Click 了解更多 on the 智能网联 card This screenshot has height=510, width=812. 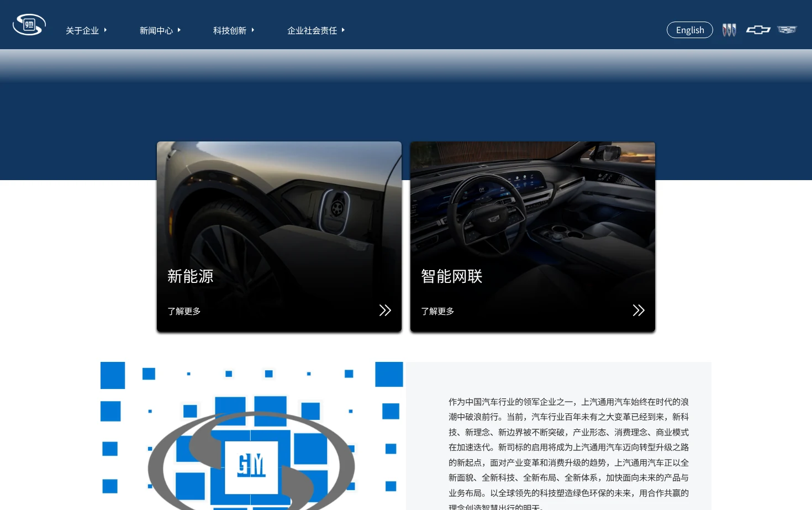pyautogui.click(x=437, y=311)
